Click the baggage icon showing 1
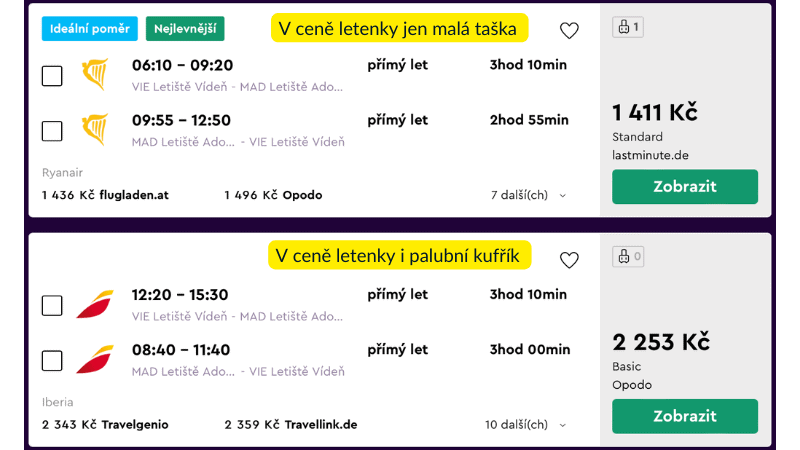The image size is (800, 450). (628, 27)
